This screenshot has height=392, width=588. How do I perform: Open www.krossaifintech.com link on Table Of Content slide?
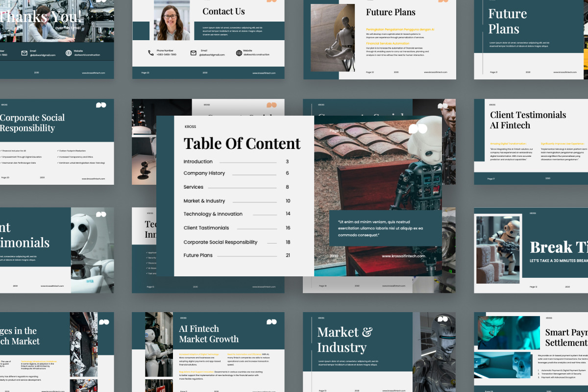[404, 256]
